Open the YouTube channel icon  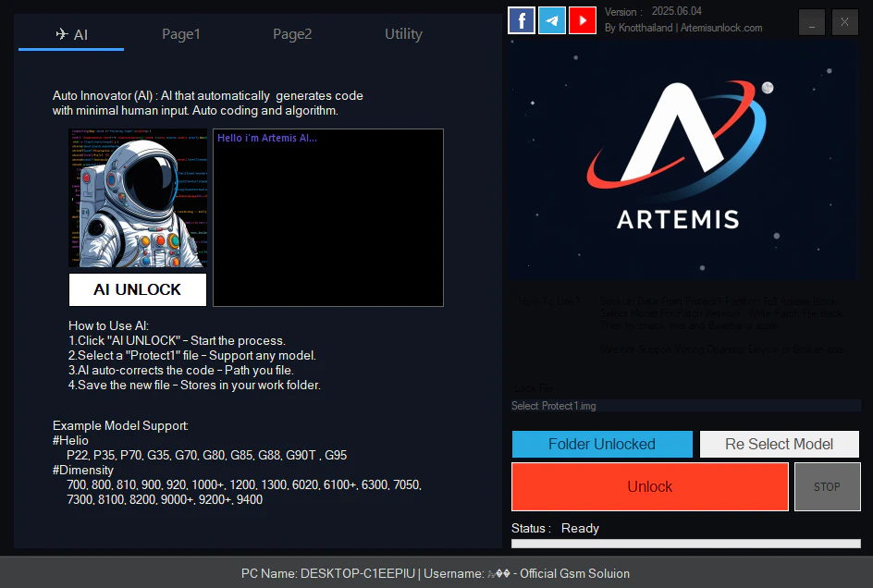tap(583, 20)
